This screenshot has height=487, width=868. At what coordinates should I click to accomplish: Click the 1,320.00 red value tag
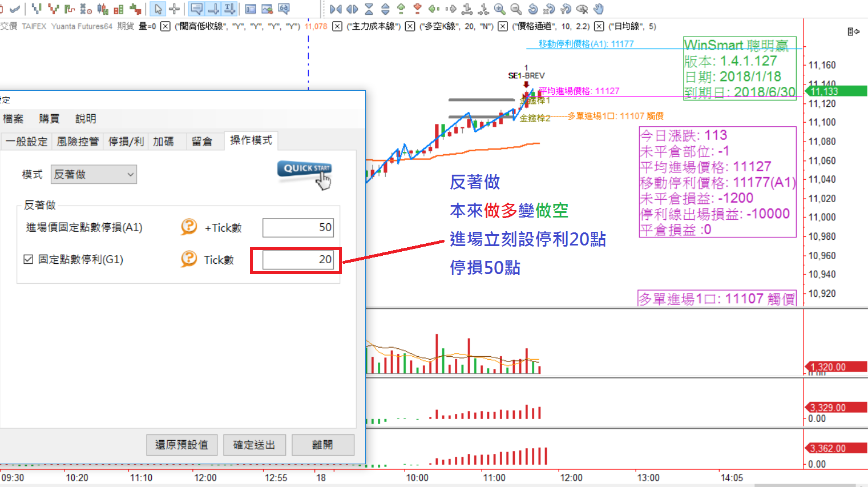coord(835,367)
